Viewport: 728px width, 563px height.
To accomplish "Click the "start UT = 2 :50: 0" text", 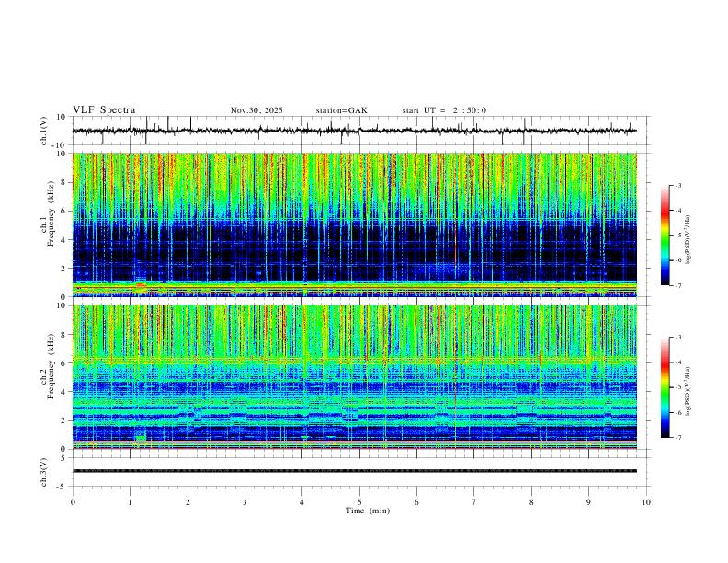I will tap(444, 110).
